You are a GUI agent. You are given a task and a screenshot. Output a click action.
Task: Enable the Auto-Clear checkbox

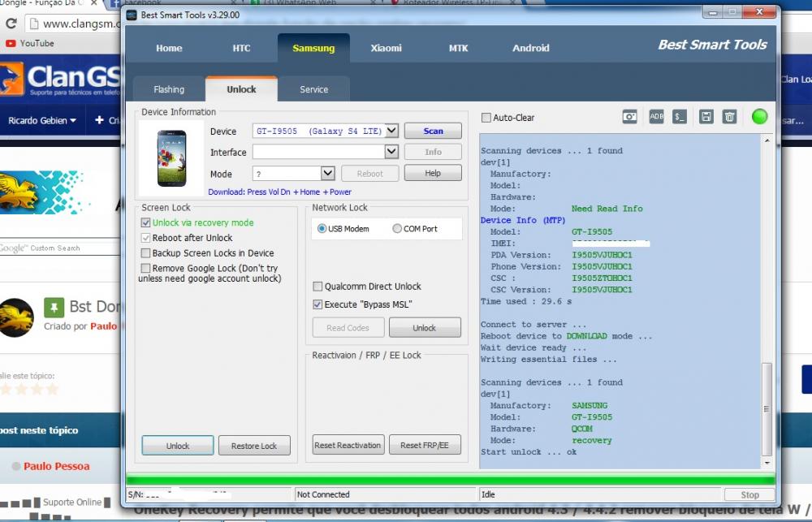click(486, 118)
